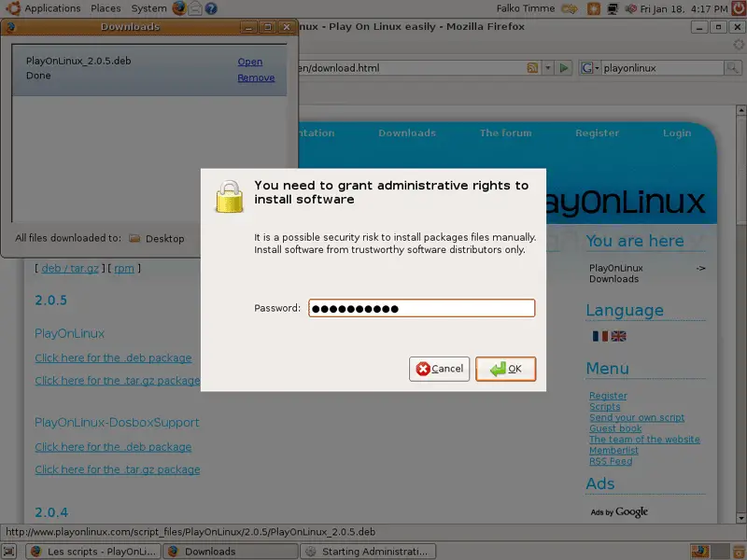Open the Register tab on PlayOnLinux site
This screenshot has width=747, height=560.
click(x=597, y=133)
